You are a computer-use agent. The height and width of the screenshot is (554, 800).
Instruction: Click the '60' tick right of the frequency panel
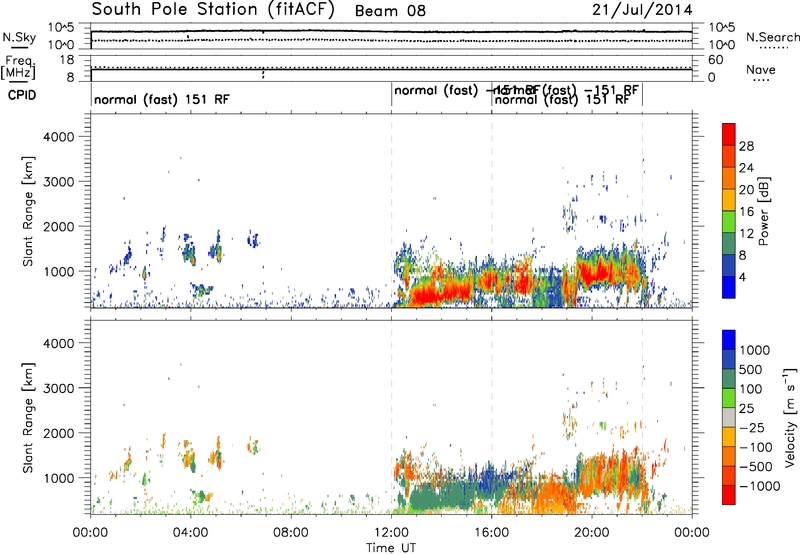point(715,60)
